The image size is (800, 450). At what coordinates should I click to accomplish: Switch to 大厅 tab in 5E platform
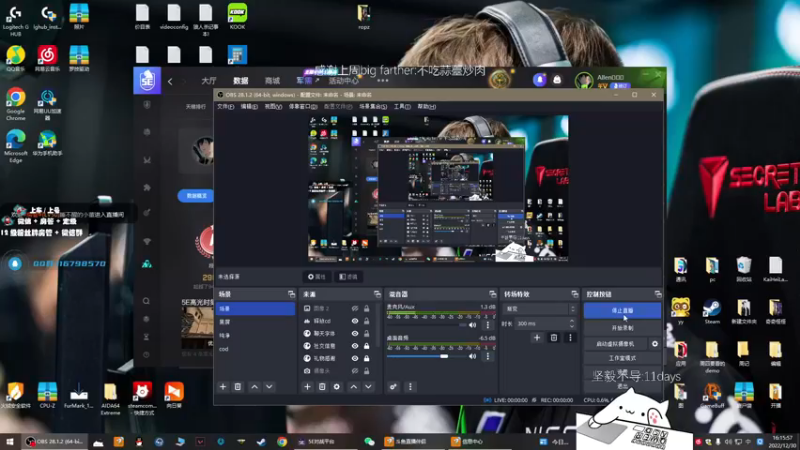209,81
